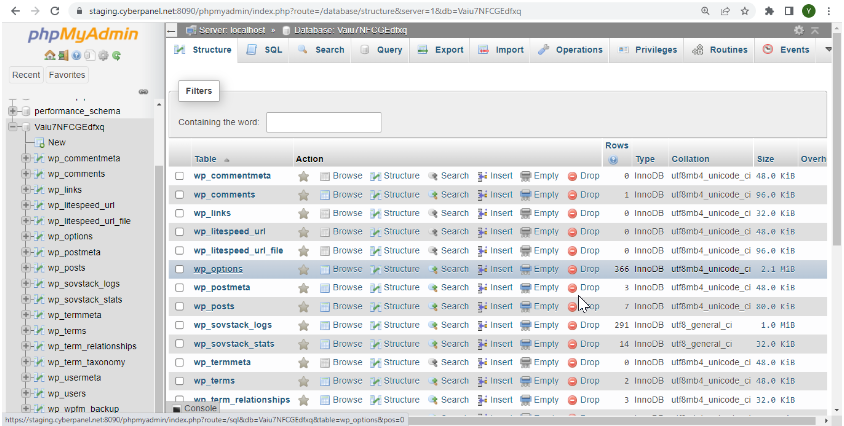The width and height of the screenshot is (844, 426).
Task: Click the bookmark star in the address bar
Action: coord(745,11)
